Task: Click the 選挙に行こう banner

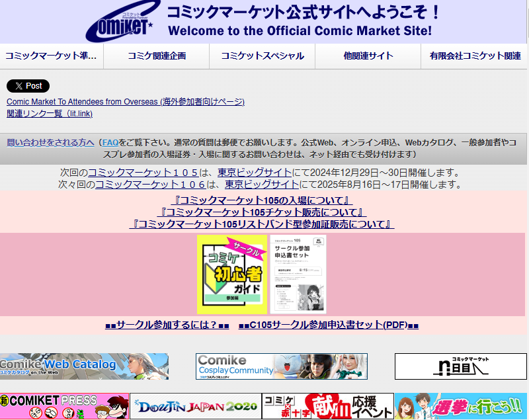Action: 461,406
